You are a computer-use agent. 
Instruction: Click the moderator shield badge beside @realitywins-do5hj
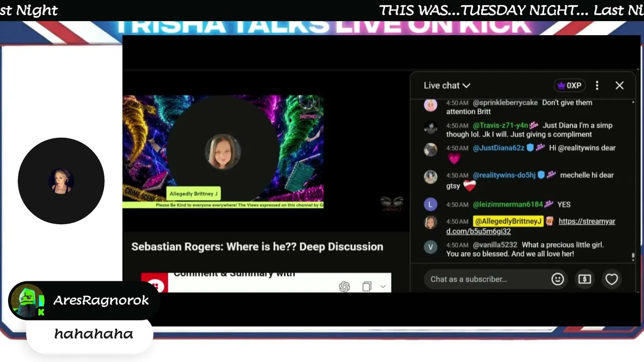541,175
